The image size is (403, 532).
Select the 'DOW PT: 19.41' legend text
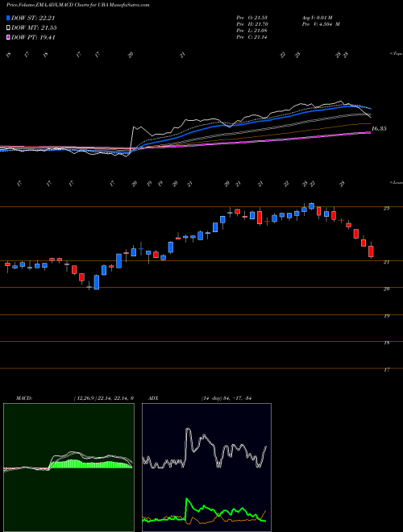point(33,37)
